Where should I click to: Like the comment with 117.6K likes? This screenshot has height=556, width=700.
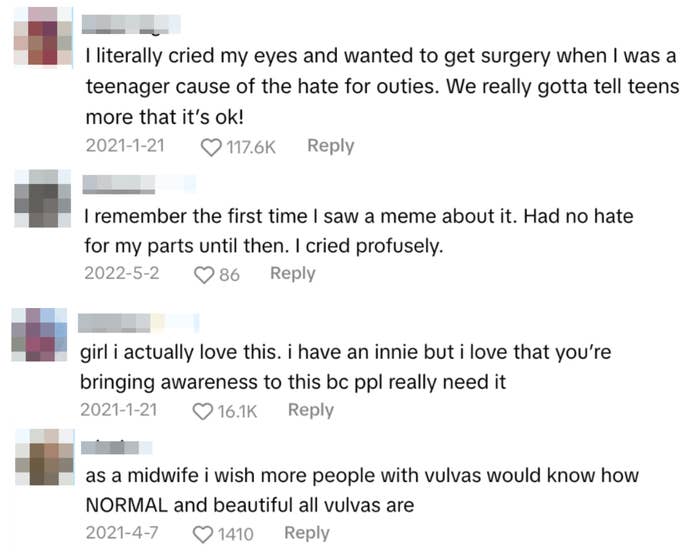[212, 147]
